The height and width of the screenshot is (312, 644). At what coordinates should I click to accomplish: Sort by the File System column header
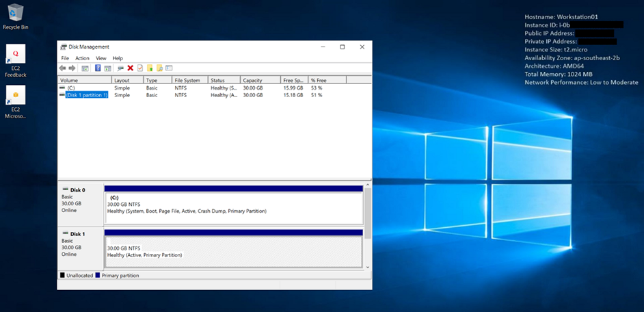click(189, 80)
